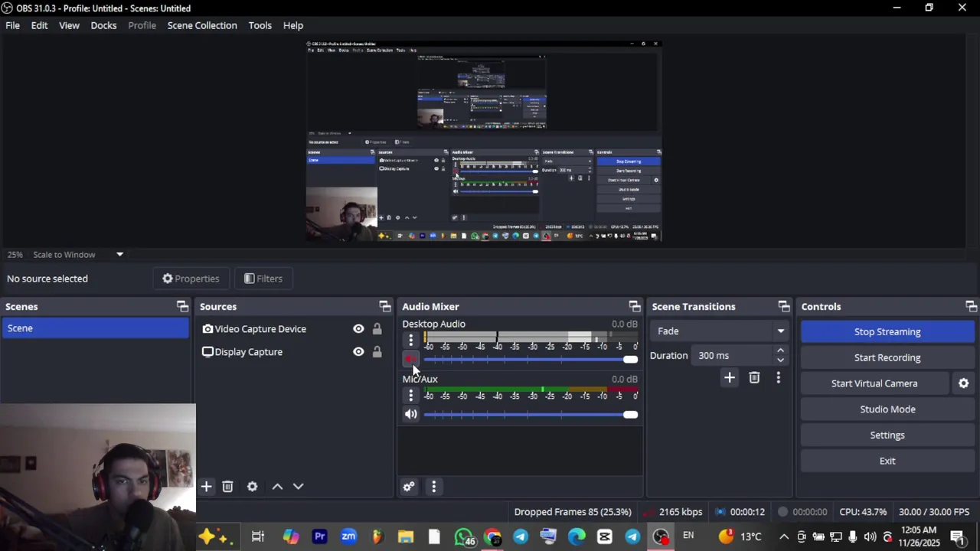980x551 pixels.
Task: Increase transition duration with up arrow
Action: [x=780, y=351]
